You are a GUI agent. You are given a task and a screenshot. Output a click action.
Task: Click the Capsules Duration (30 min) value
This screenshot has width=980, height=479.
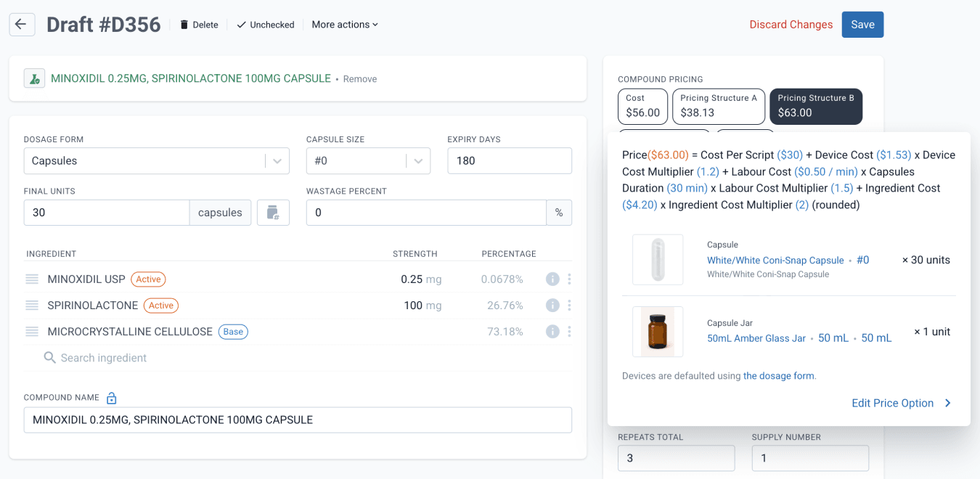tap(687, 189)
